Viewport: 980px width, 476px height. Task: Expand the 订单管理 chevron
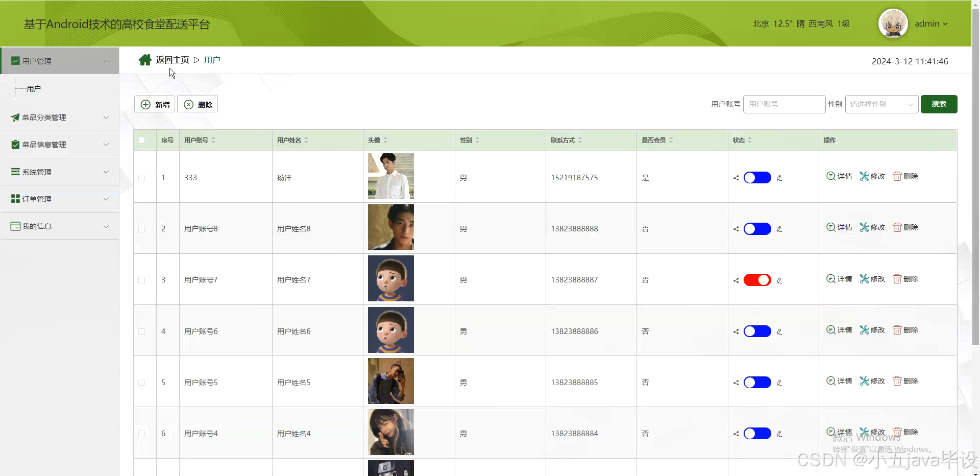[106, 199]
